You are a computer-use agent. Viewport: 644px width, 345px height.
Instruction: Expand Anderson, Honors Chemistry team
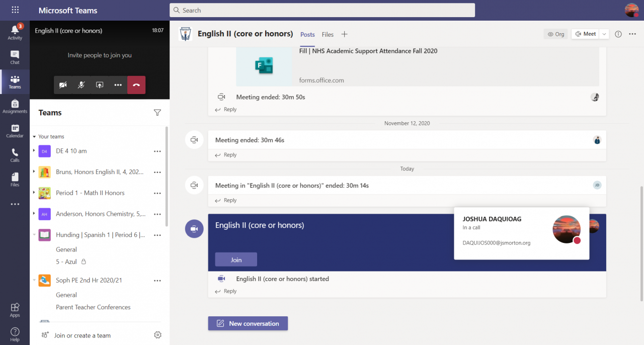pyautogui.click(x=34, y=214)
